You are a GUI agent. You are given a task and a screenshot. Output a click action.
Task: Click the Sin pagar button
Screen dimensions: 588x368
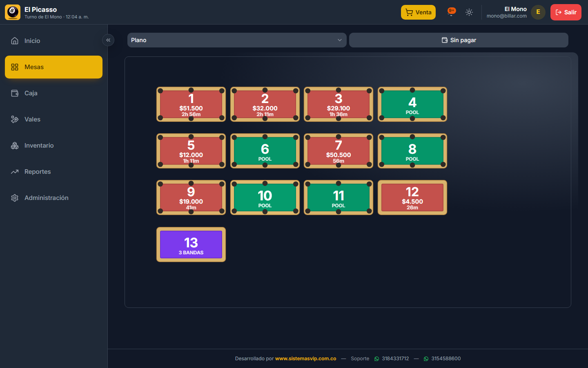pos(459,40)
